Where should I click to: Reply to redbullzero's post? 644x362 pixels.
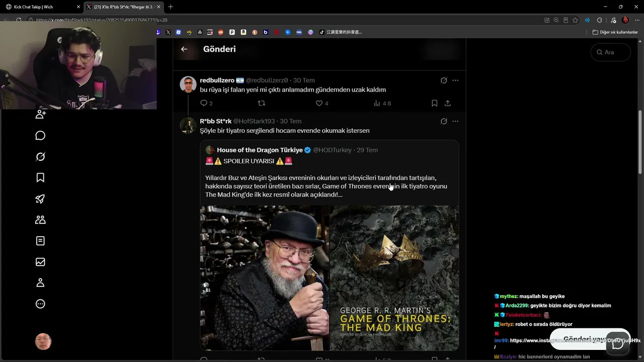click(204, 103)
